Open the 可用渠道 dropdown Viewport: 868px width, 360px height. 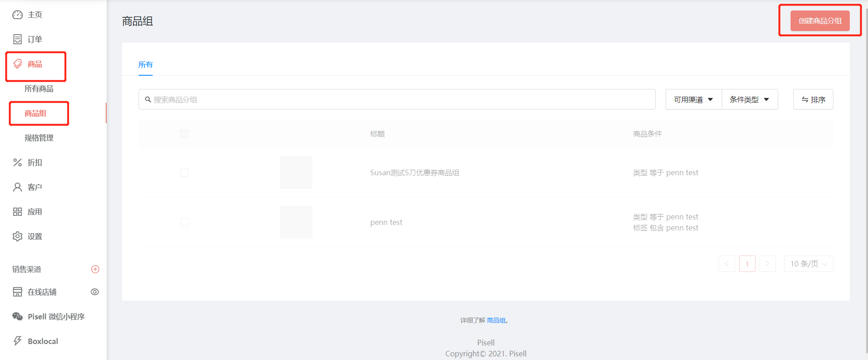point(693,99)
